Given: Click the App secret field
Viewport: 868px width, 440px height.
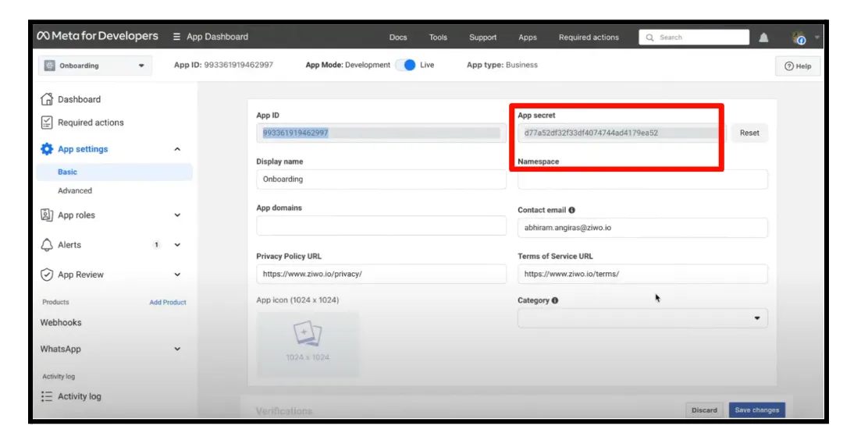Looking at the screenshot, I should pos(621,133).
